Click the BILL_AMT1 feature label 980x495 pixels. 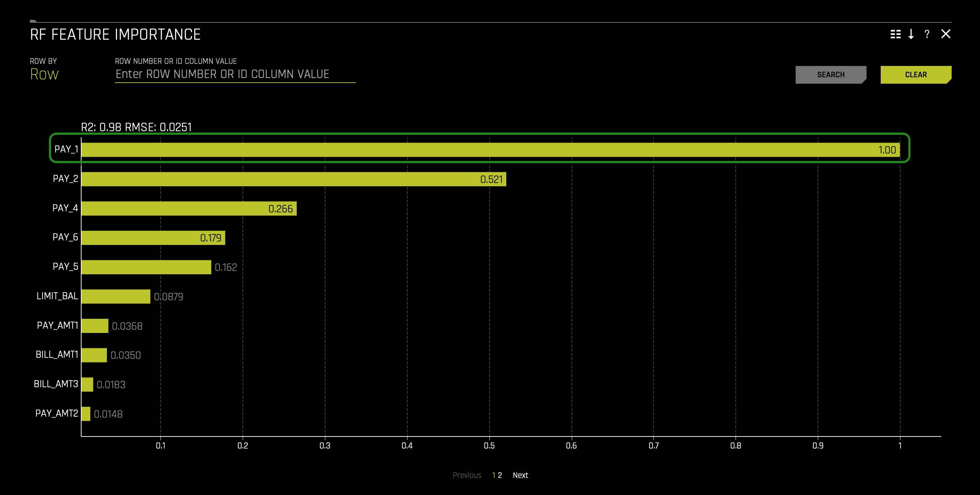(57, 355)
